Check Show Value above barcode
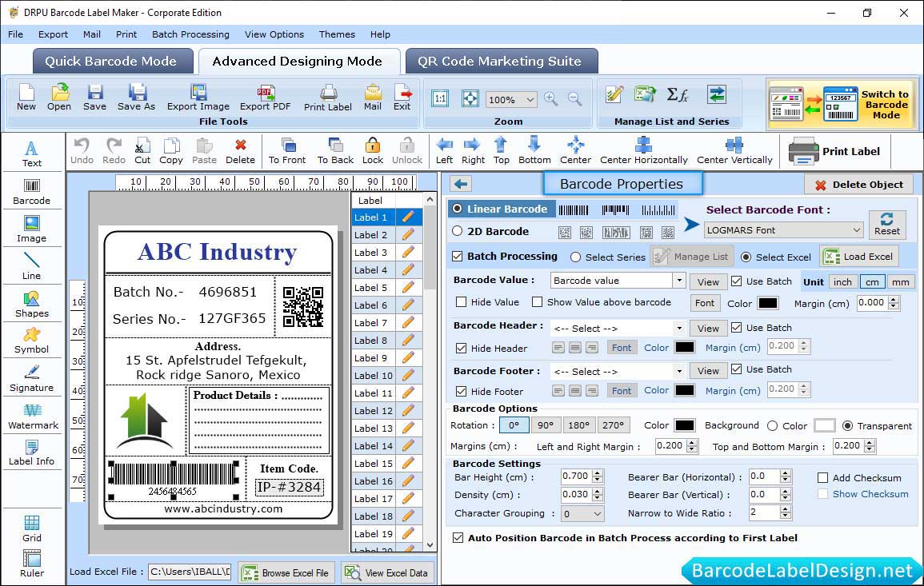This screenshot has height=586, width=924. click(x=537, y=302)
